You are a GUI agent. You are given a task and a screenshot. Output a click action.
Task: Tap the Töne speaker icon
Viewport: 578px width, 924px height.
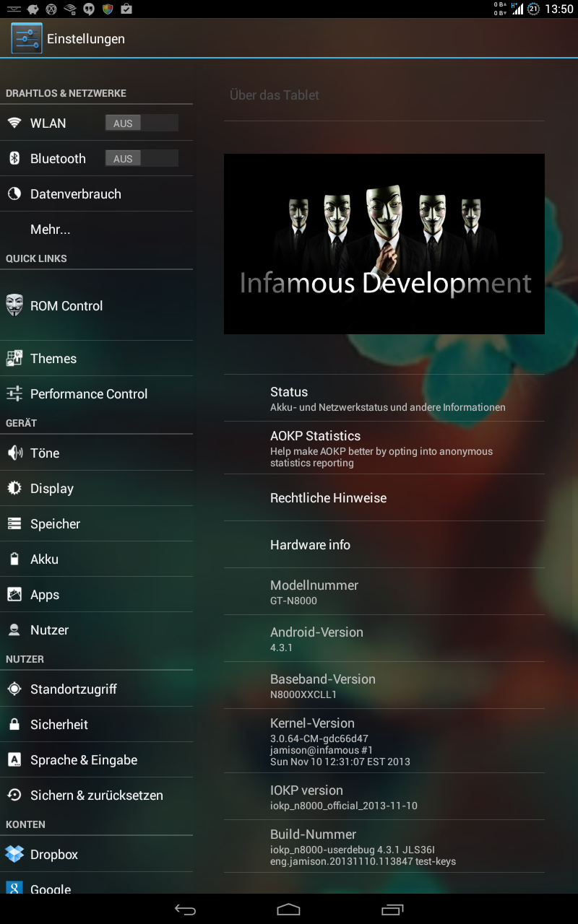click(14, 453)
